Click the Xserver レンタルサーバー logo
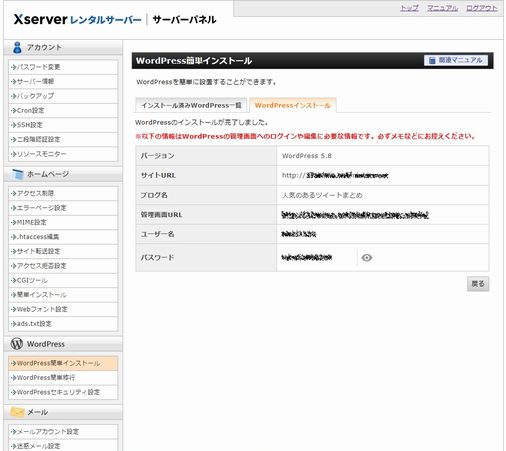 (x=77, y=19)
